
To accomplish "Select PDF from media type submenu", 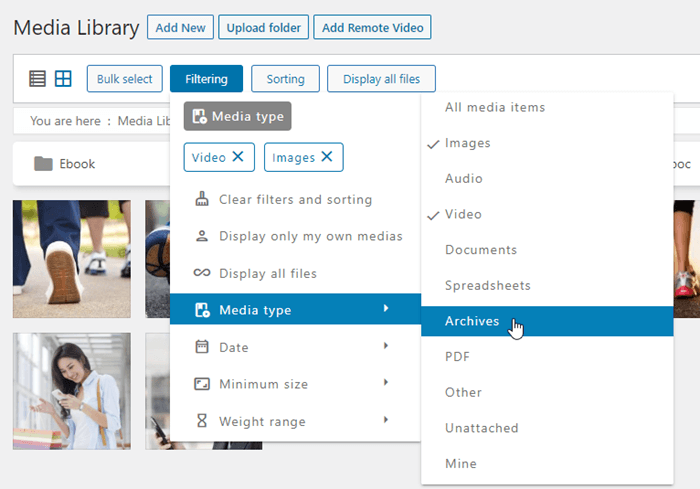I will click(x=457, y=356).
